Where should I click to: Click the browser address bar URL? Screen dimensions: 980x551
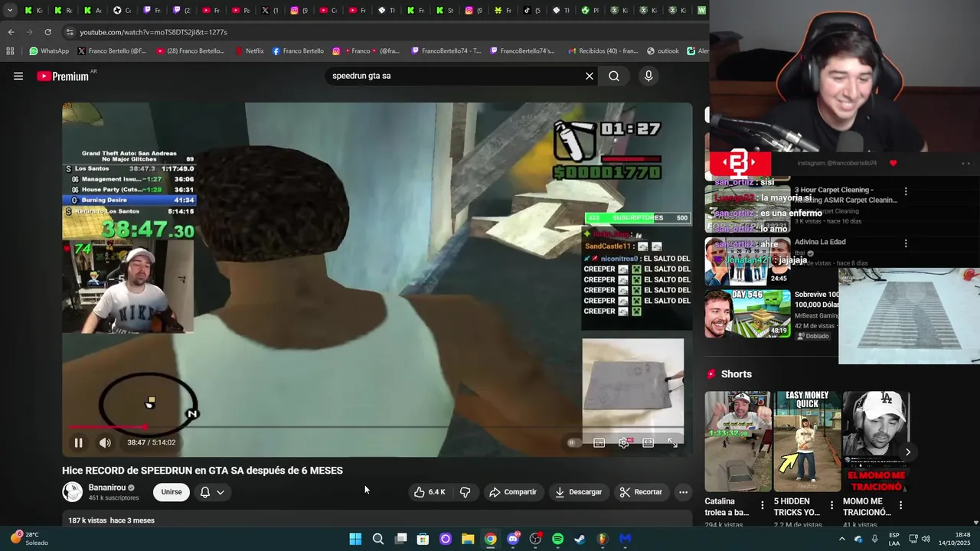(154, 32)
